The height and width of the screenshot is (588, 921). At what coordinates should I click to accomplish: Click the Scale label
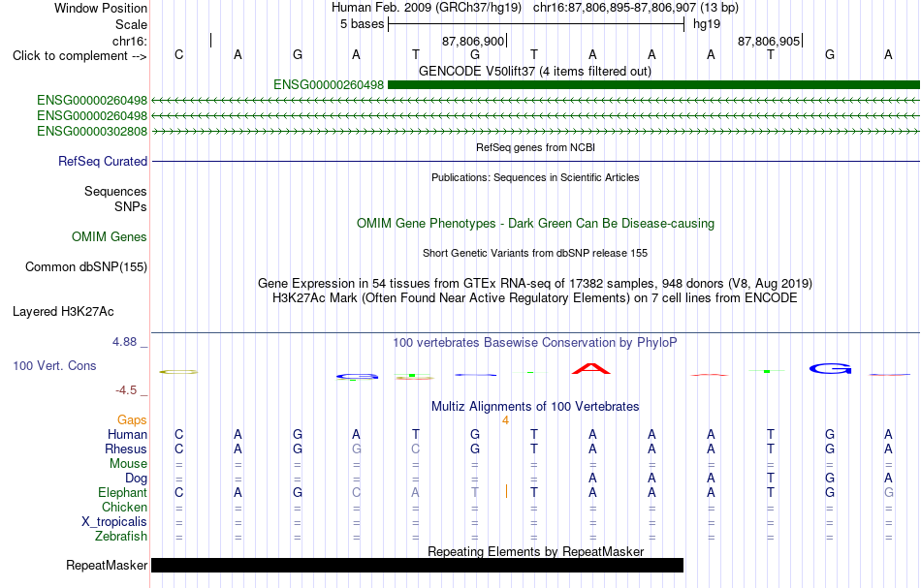[131, 24]
